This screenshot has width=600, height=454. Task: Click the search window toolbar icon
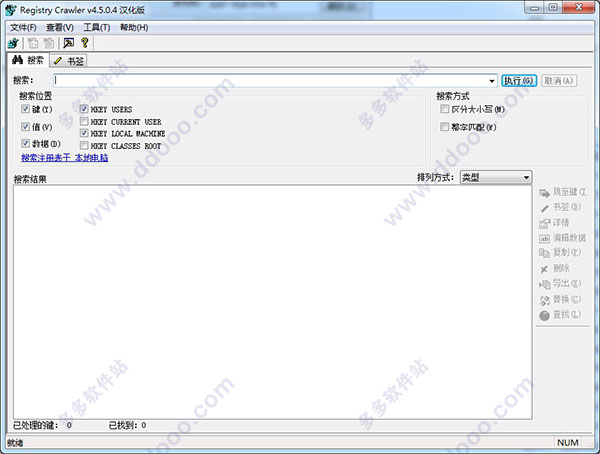(68, 43)
